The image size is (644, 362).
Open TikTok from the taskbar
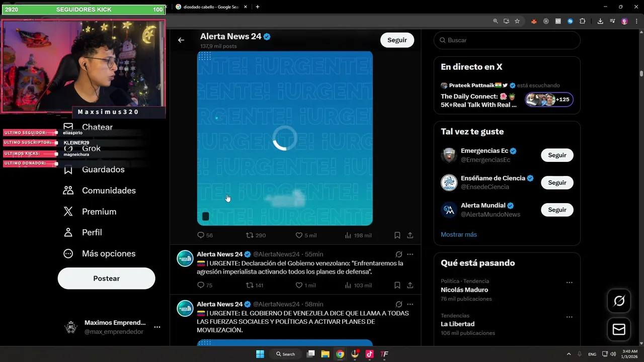pos(369,354)
